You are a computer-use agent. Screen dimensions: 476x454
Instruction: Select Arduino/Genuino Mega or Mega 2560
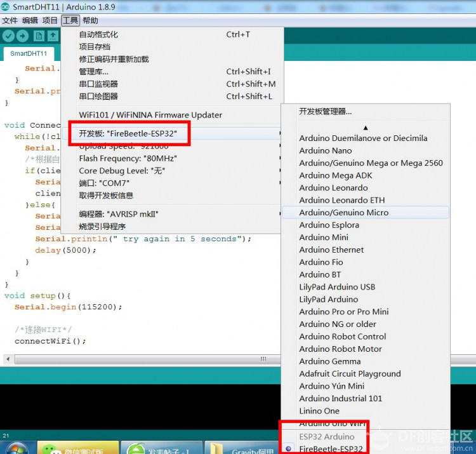[366, 163]
